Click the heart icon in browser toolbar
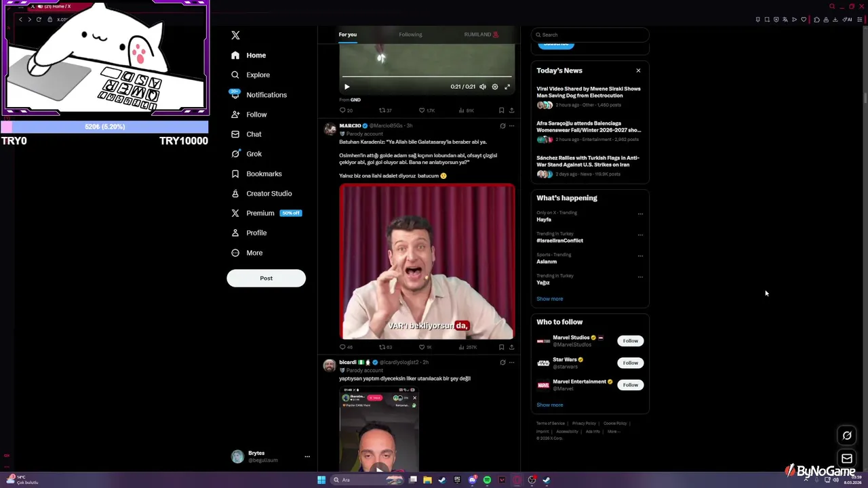The image size is (868, 488). point(804,20)
